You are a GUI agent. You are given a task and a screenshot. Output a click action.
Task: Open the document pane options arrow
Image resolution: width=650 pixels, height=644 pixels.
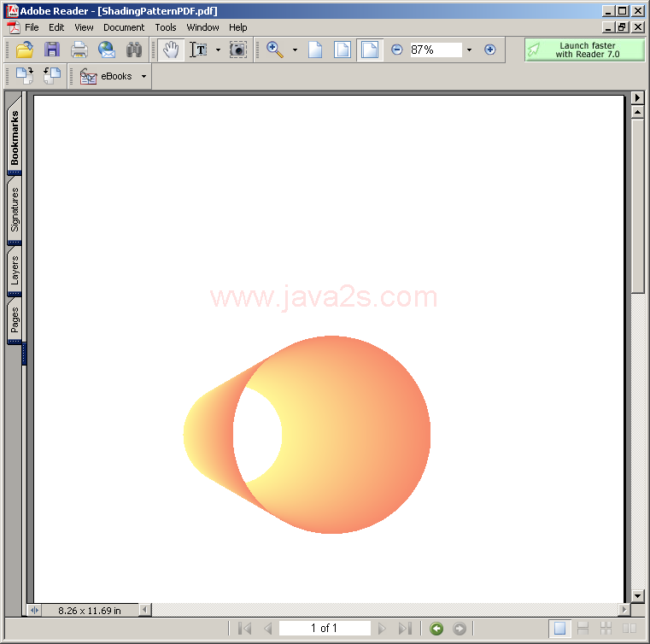pyautogui.click(x=637, y=98)
